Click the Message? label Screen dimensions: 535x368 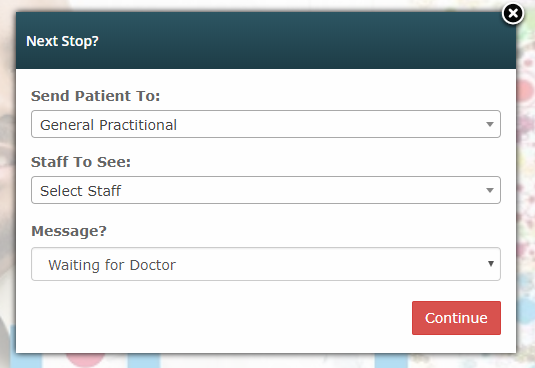click(x=69, y=231)
